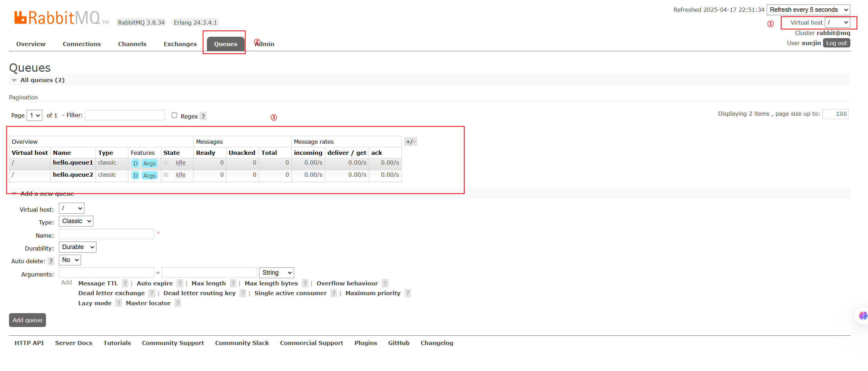Toggle table columns with +/- button
868x371 pixels.
[410, 142]
